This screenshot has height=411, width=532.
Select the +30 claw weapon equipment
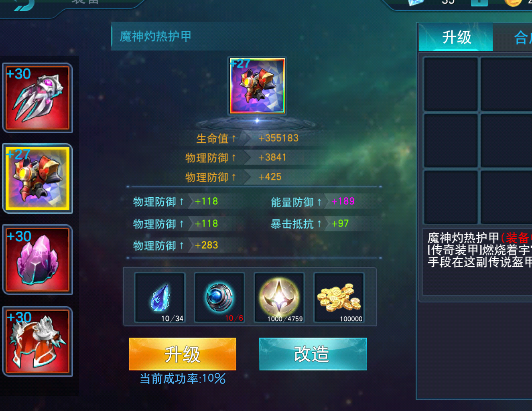[x=38, y=98]
